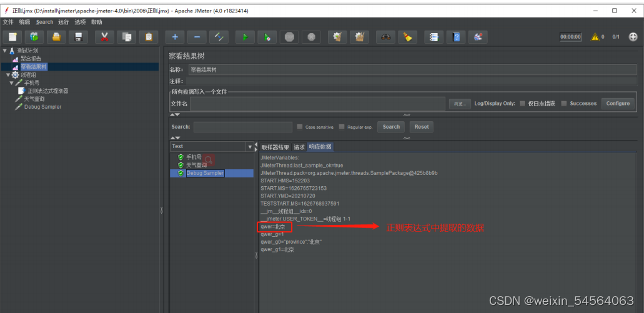
Task: Open the Search menu
Action: pyautogui.click(x=44, y=22)
